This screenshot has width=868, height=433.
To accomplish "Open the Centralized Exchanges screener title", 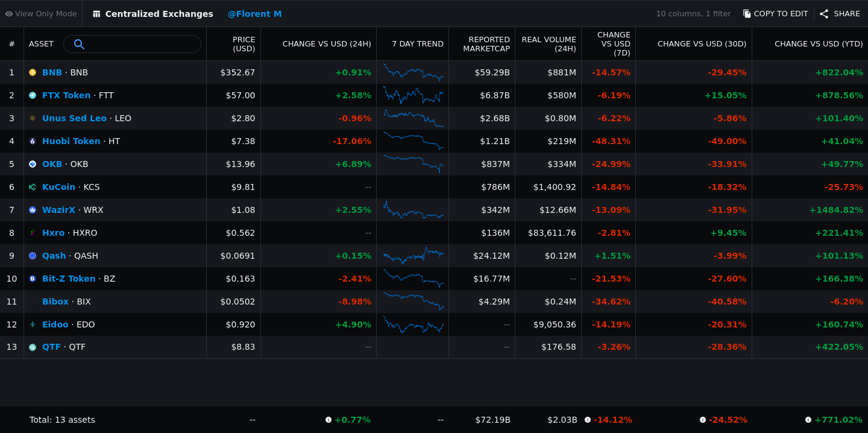I will tap(159, 14).
